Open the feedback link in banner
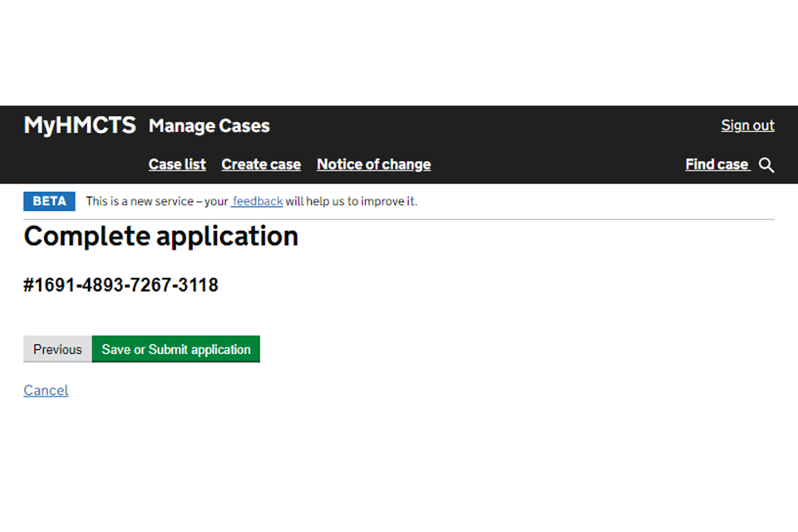Image resolution: width=798 pixels, height=532 pixels. (258, 201)
